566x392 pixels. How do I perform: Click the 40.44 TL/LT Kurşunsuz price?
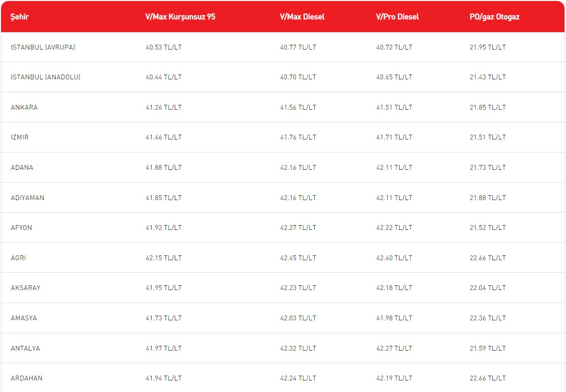point(164,77)
